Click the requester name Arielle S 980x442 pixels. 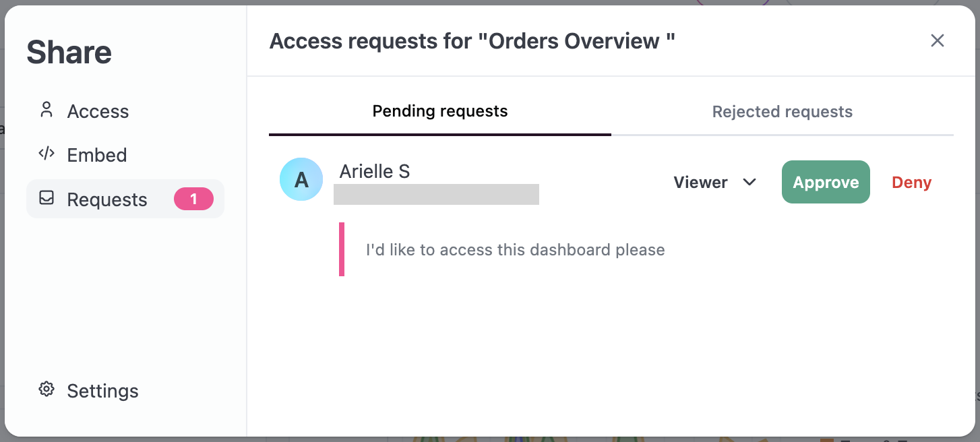(x=375, y=171)
